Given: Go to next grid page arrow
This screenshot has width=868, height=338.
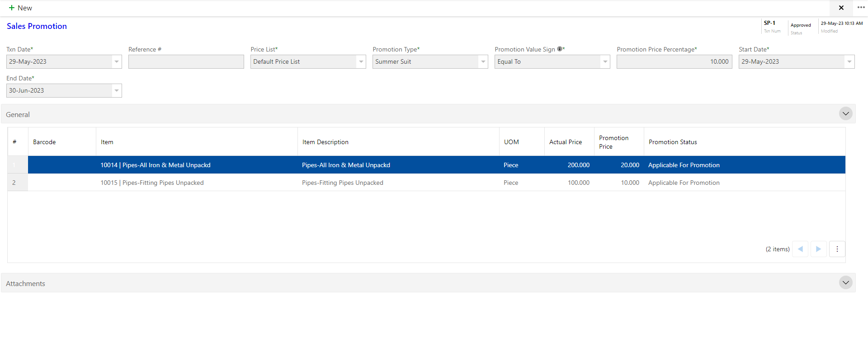Looking at the screenshot, I should tap(818, 249).
